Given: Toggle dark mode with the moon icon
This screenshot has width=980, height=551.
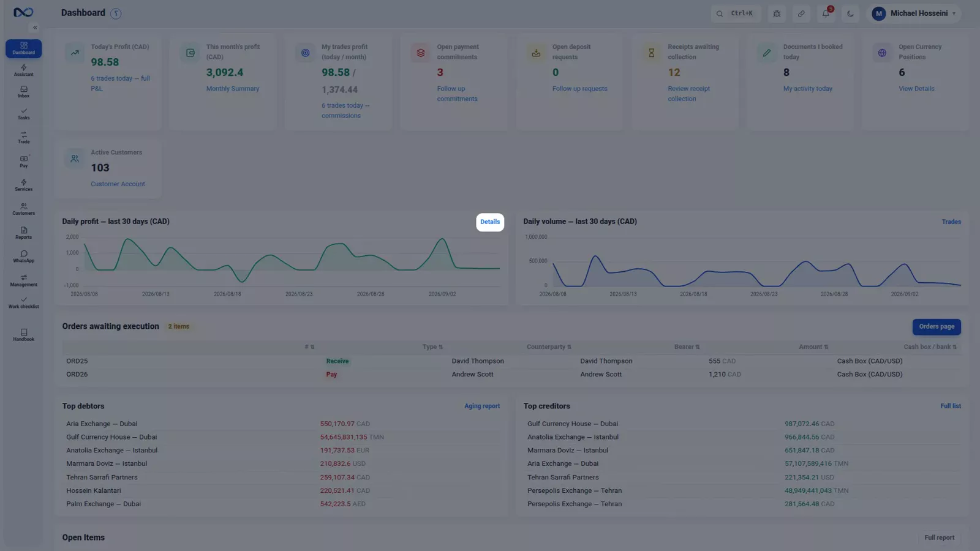Looking at the screenshot, I should click(850, 13).
